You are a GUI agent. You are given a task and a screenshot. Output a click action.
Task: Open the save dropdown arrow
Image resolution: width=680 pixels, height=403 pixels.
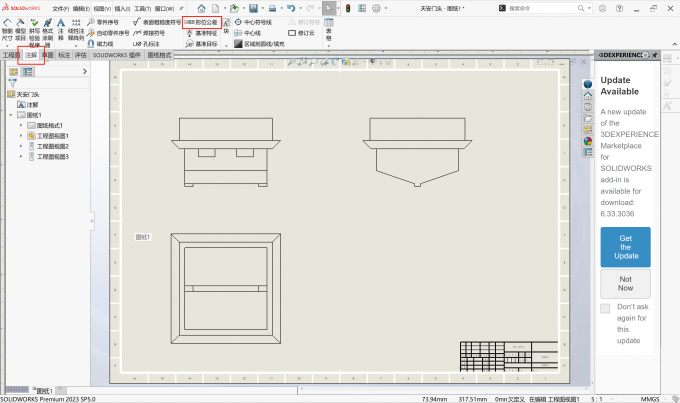coord(262,8)
